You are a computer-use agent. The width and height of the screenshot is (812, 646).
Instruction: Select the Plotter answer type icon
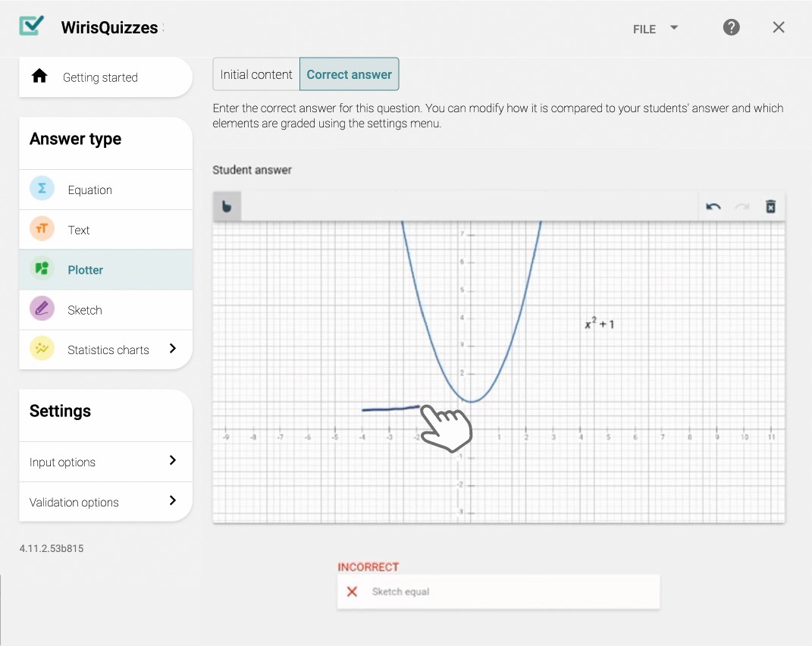(42, 269)
